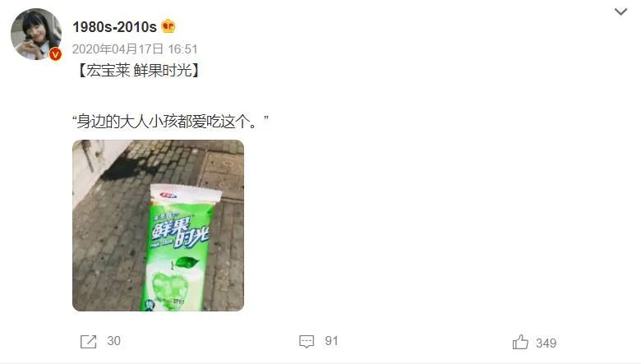Image resolution: width=641 pixels, height=364 pixels.
Task: Click the repost share icon
Action: [88, 342]
